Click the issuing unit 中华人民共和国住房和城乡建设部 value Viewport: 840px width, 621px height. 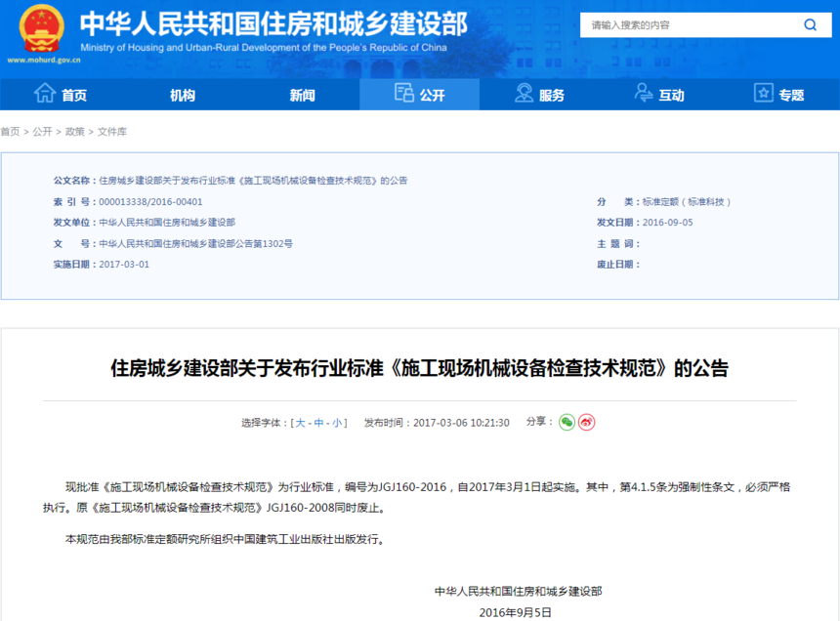[167, 223]
